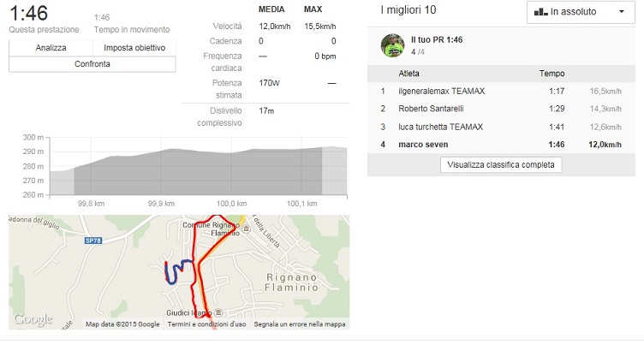Select the 'Imposta obiettivo' button
This screenshot has height=344, width=644.
(134, 48)
